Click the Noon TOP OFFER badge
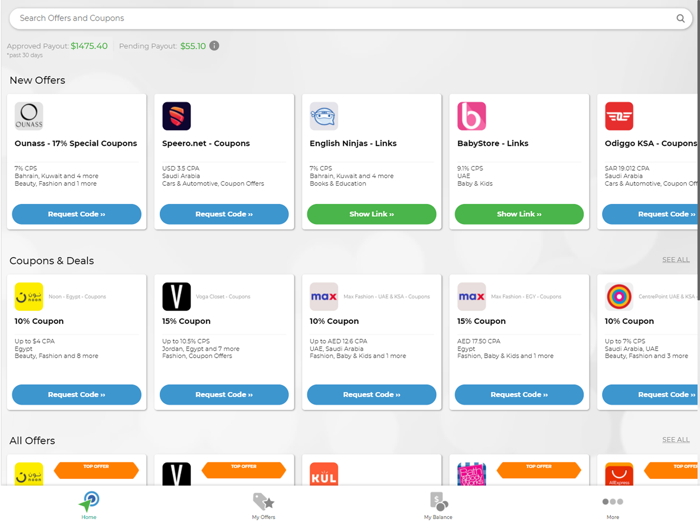 [x=96, y=470]
